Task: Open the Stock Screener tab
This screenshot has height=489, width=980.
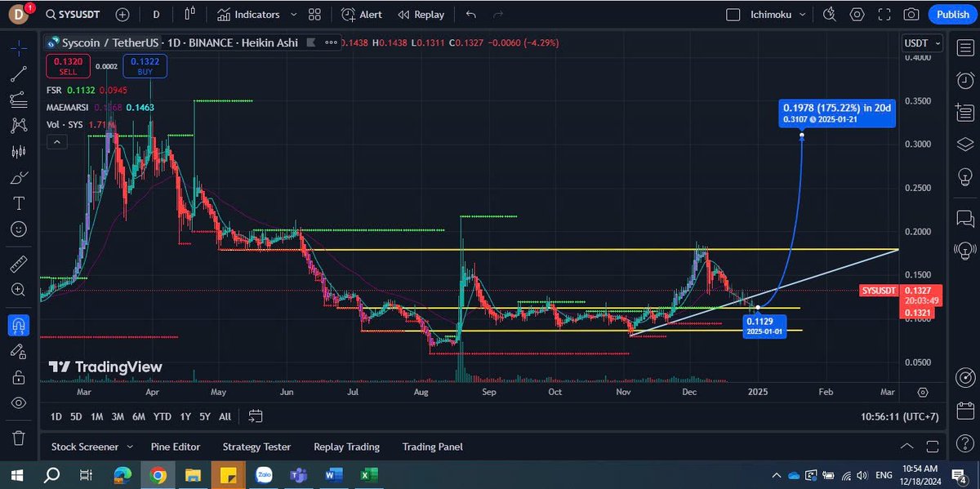Action: (x=84, y=447)
